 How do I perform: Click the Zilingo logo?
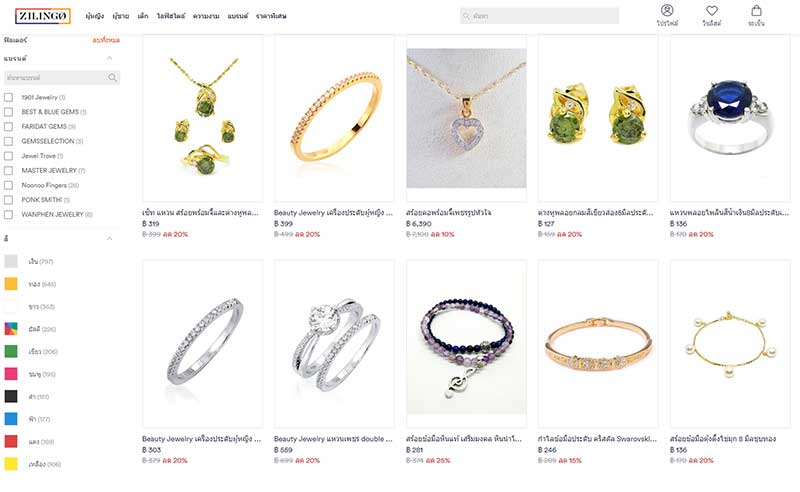[x=42, y=16]
